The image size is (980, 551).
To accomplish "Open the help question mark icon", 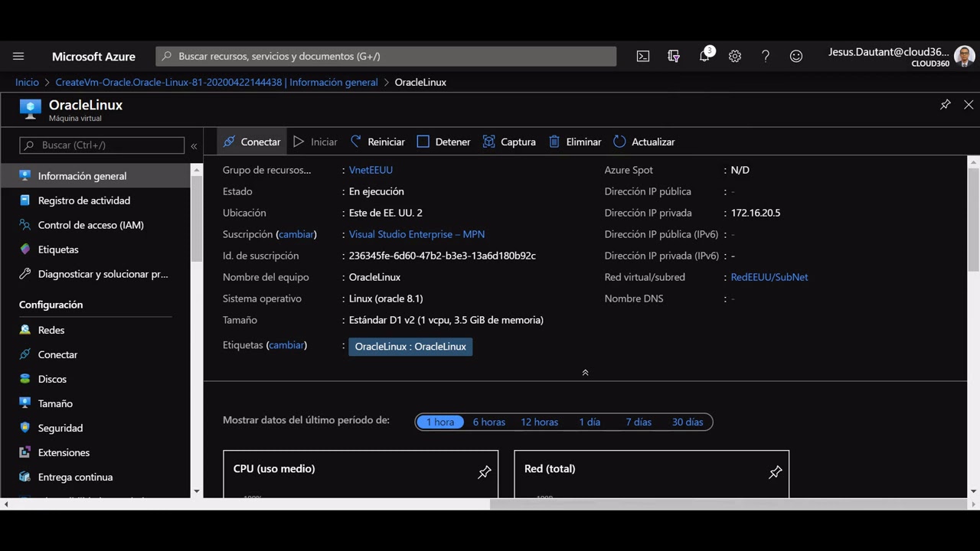I will [x=766, y=56].
